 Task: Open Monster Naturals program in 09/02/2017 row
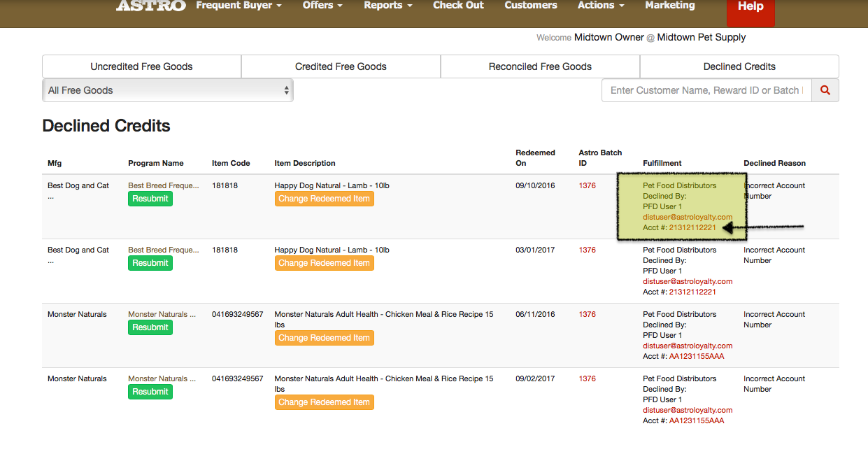pyautogui.click(x=162, y=378)
